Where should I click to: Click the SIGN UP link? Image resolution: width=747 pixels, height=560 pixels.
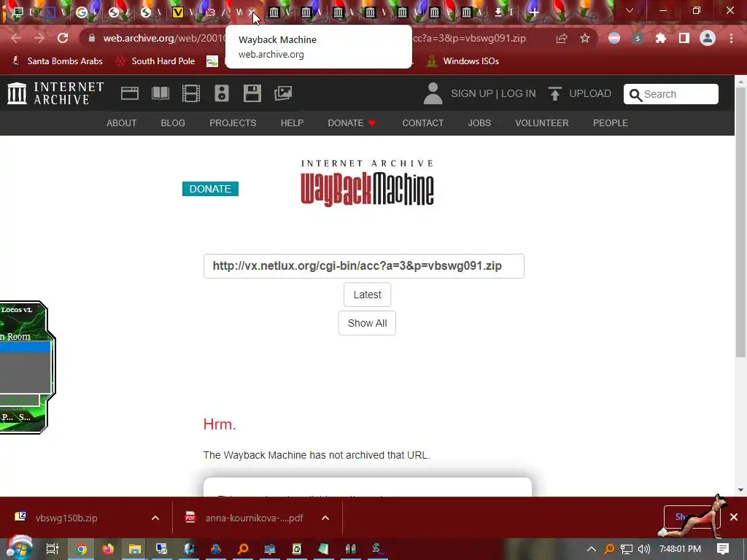pyautogui.click(x=472, y=93)
